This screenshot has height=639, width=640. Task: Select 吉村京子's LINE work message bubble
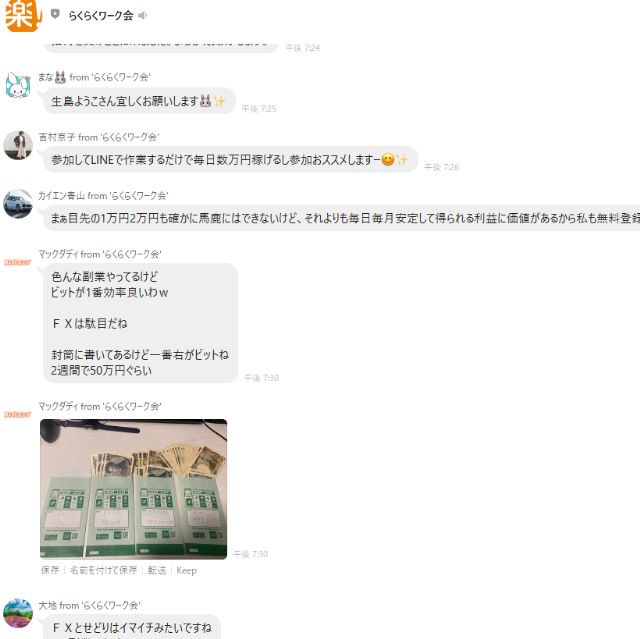point(231,160)
